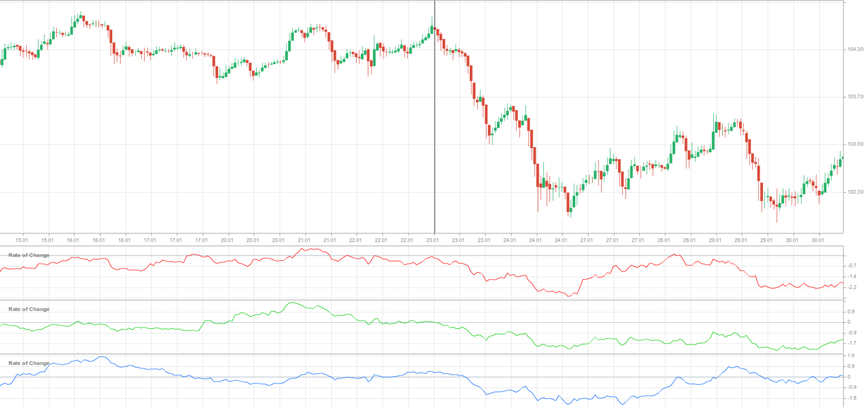Click the divider between green and blue panels
This screenshot has width=868, height=408.
[421, 354]
